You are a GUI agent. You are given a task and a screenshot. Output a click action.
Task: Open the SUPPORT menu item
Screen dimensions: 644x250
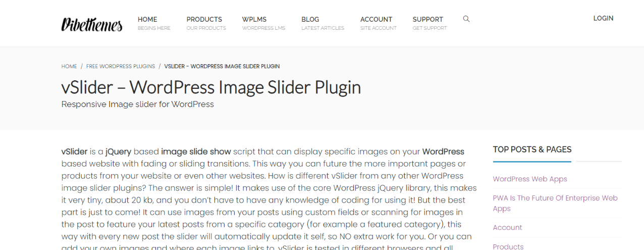pyautogui.click(x=430, y=23)
